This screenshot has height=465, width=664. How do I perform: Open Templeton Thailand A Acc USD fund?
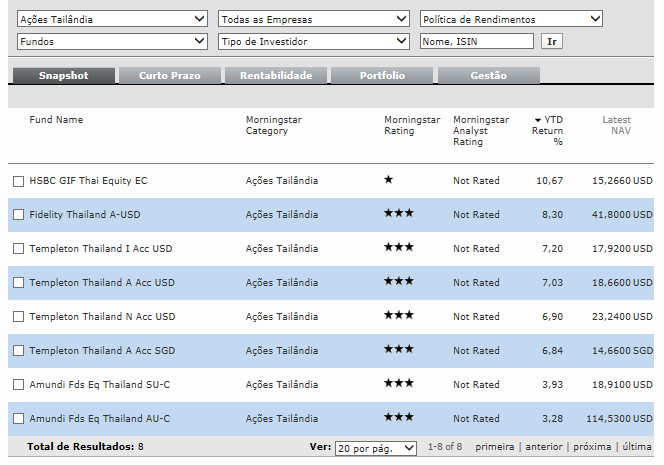(x=102, y=282)
